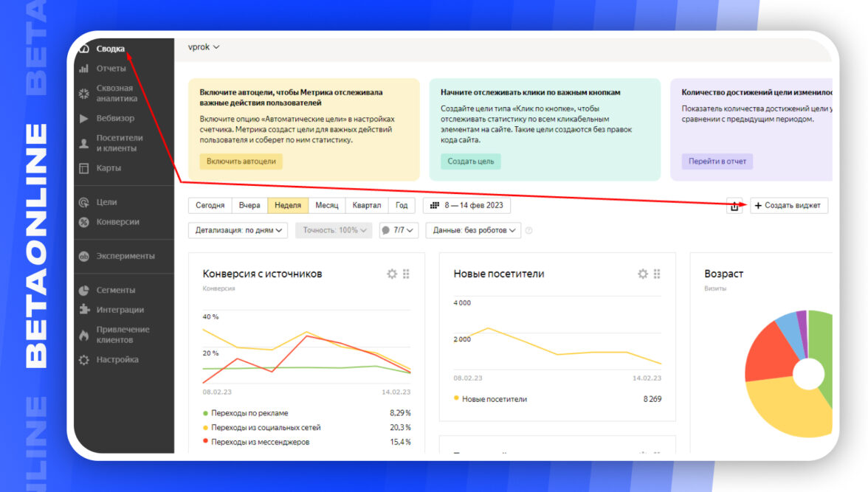Click the export/share icon beside Создать виджет
868x492 pixels.
pyautogui.click(x=734, y=206)
